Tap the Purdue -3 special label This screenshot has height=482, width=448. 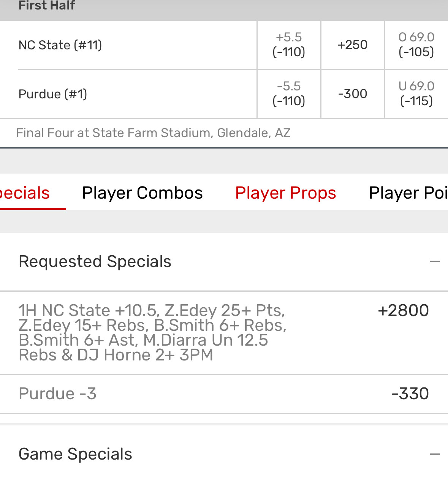click(x=57, y=394)
